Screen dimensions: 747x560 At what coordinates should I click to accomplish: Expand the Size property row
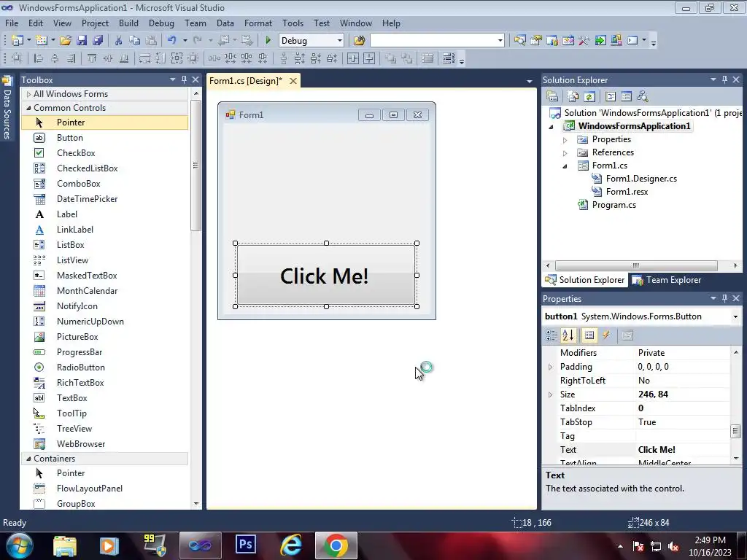[550, 394]
